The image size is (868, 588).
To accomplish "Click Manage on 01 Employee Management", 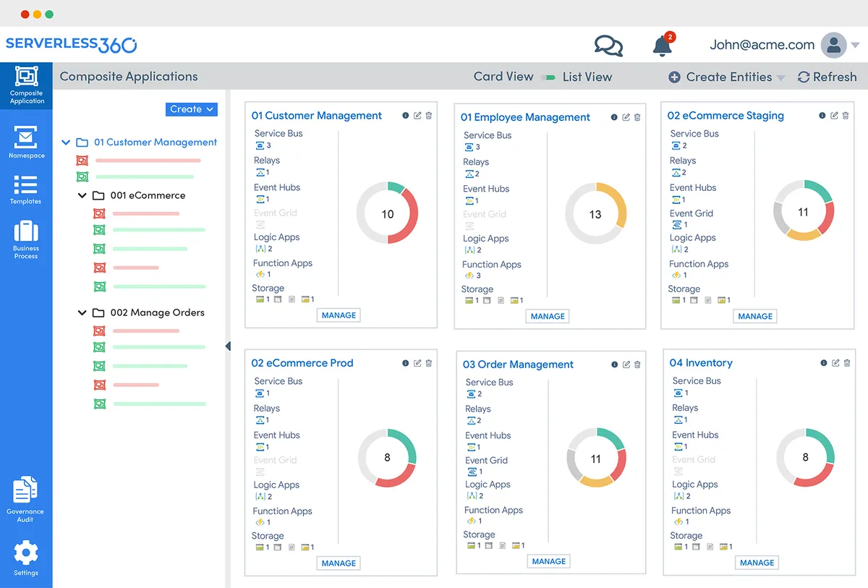I will (x=548, y=316).
